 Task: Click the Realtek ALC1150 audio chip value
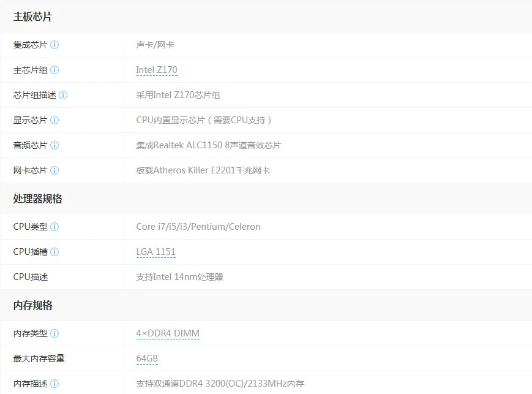pyautogui.click(x=208, y=145)
